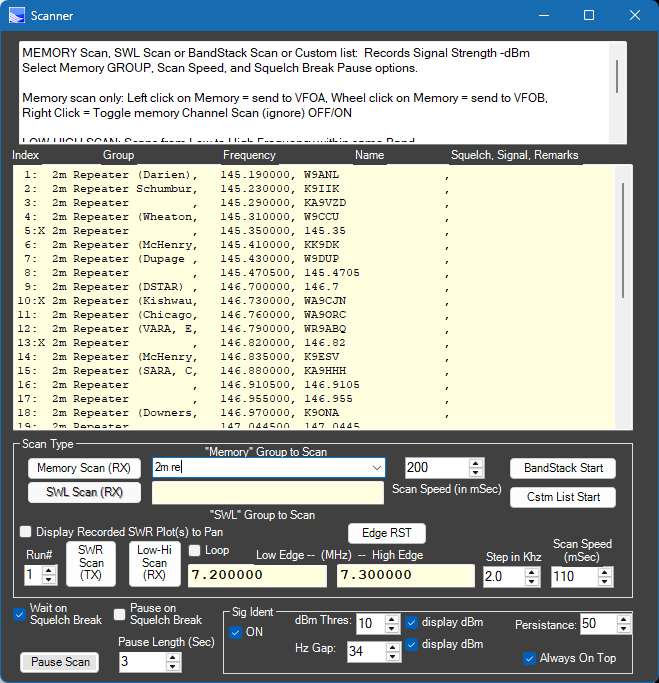Click the Low Edge frequency field
659x683 pixels.
[x=258, y=576]
